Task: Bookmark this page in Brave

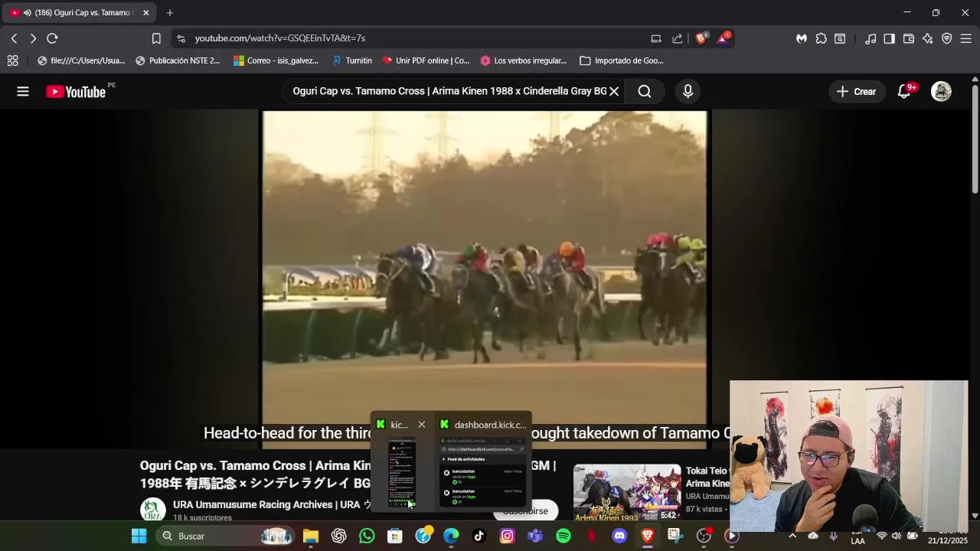Action: [x=156, y=38]
